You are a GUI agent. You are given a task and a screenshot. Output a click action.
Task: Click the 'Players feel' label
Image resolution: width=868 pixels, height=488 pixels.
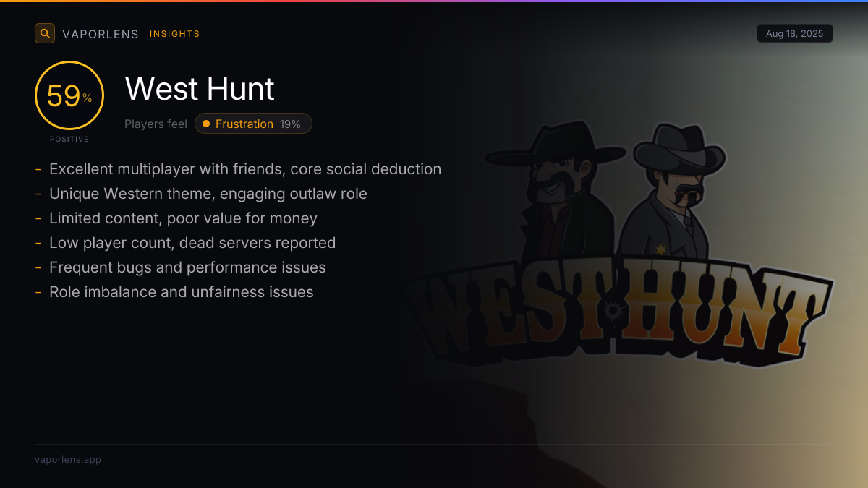[x=156, y=124]
